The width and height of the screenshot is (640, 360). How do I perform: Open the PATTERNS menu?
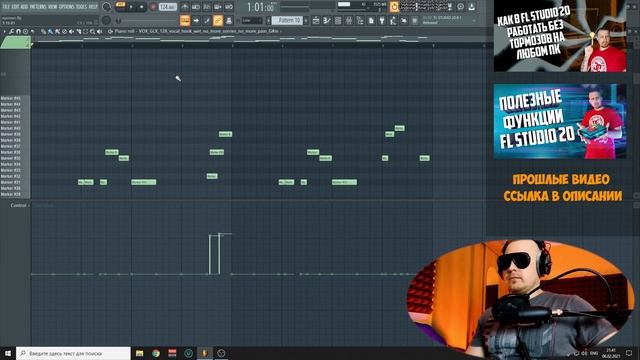[38, 7]
